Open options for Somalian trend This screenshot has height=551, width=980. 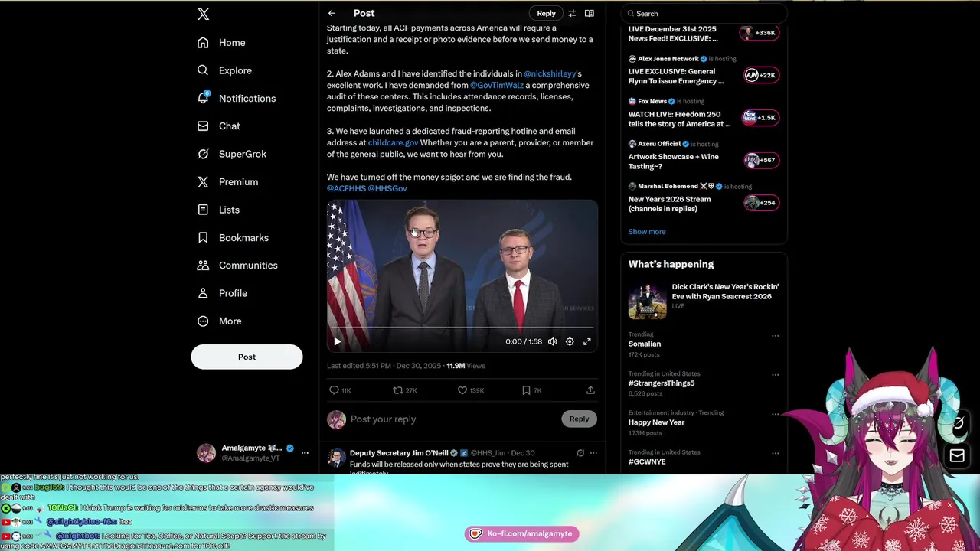(x=775, y=336)
